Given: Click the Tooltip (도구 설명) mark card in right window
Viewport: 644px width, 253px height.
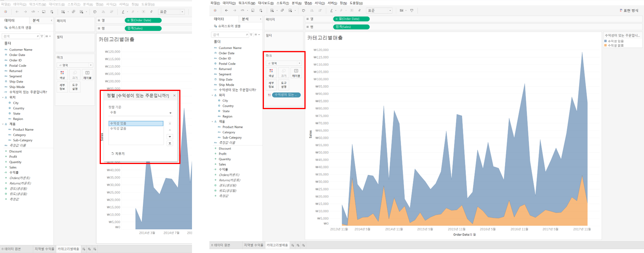Looking at the screenshot, I should [284, 85].
